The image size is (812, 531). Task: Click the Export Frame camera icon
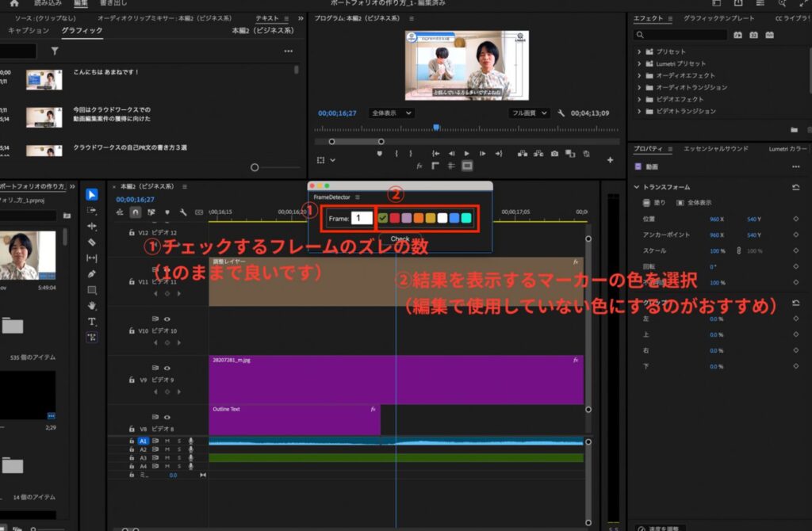pos(554,154)
